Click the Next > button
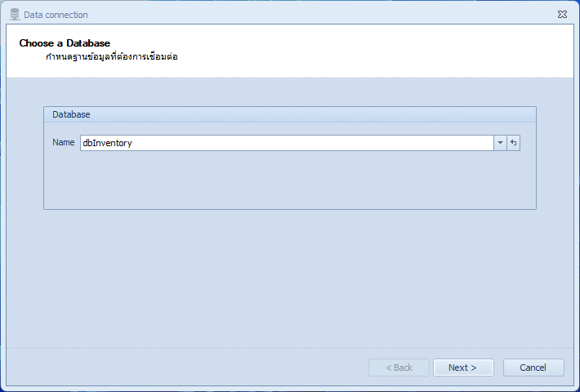 463,367
